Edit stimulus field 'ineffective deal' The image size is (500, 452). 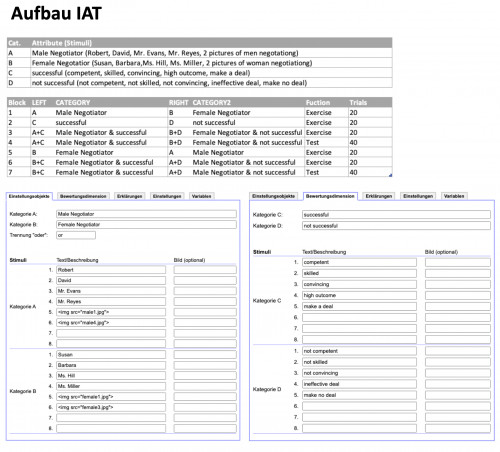point(359,384)
